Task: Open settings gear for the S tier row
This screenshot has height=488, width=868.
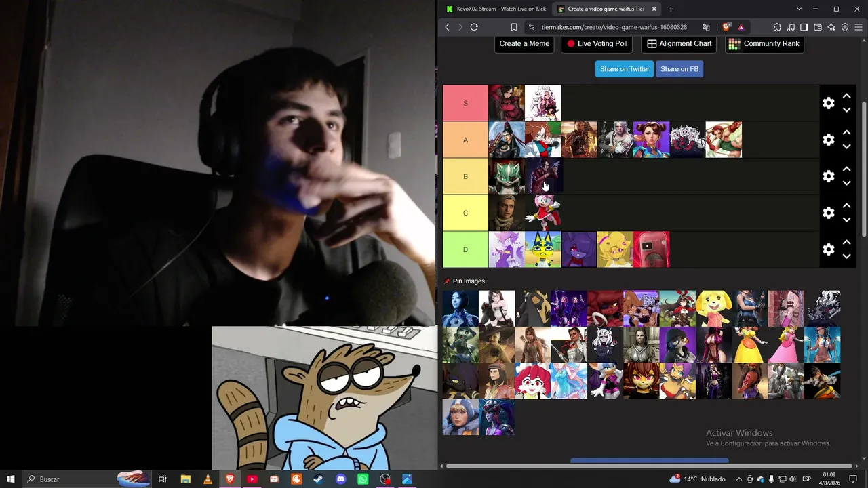Action: pyautogui.click(x=828, y=103)
